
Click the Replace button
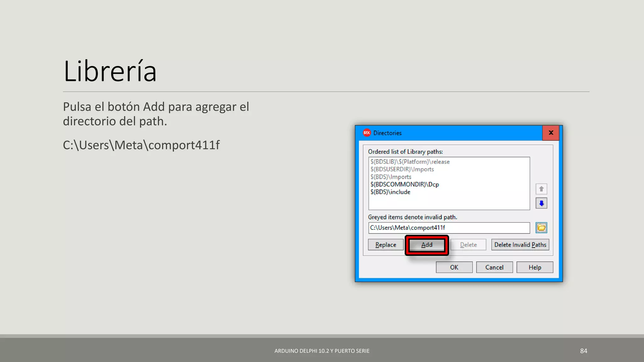coord(386,245)
